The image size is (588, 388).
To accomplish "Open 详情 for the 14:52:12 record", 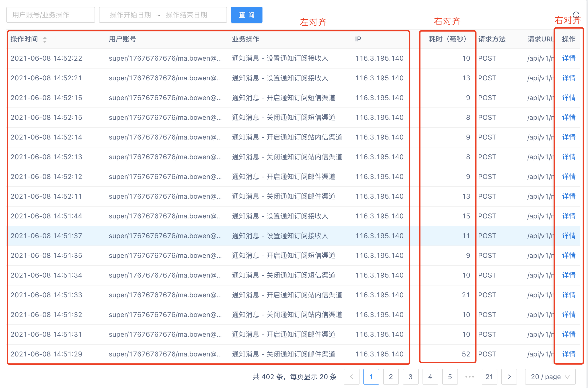I will pos(569,177).
